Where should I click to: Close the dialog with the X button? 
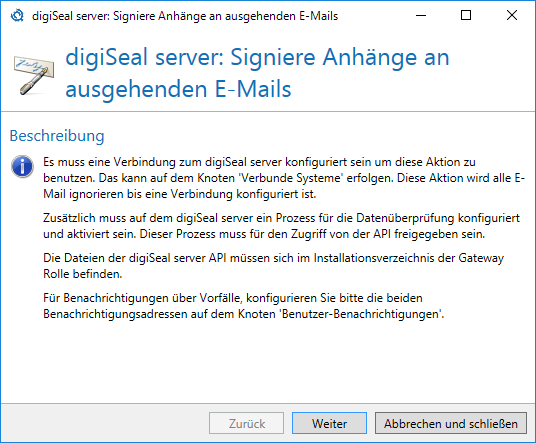512,15
